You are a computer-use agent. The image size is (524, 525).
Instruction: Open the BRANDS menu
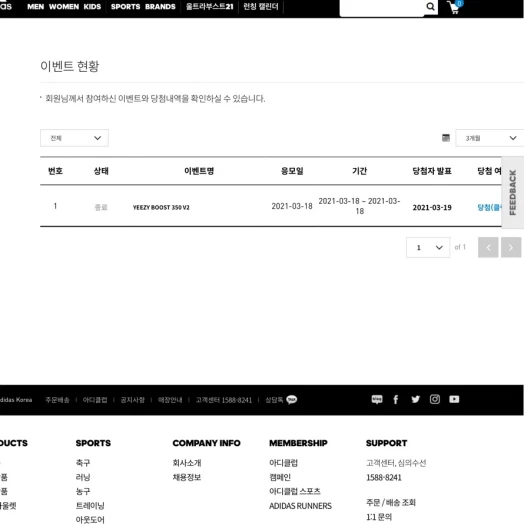(x=160, y=7)
